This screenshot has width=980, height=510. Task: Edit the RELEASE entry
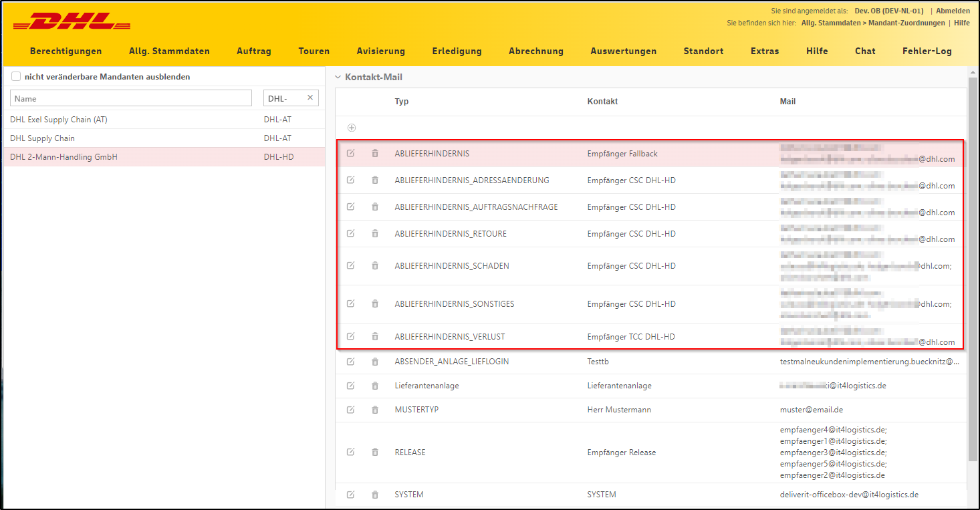click(351, 452)
